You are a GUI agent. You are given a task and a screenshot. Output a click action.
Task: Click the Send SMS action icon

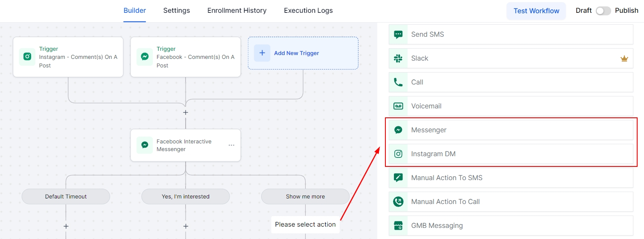(x=398, y=35)
